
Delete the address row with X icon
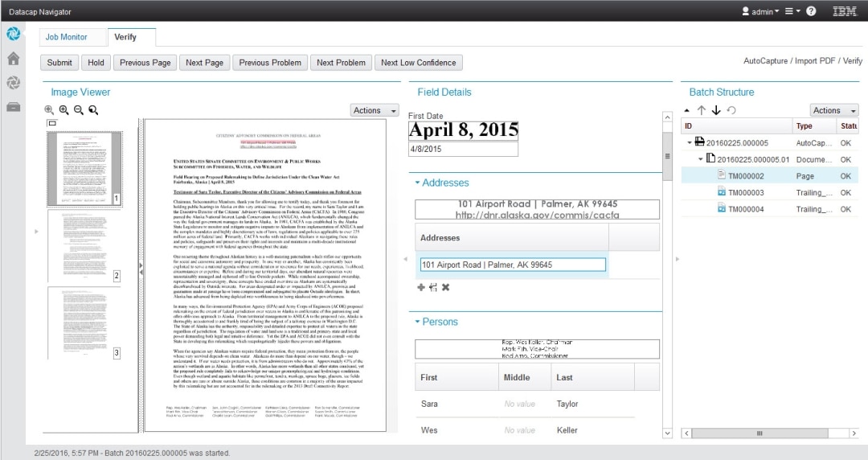[445, 287]
